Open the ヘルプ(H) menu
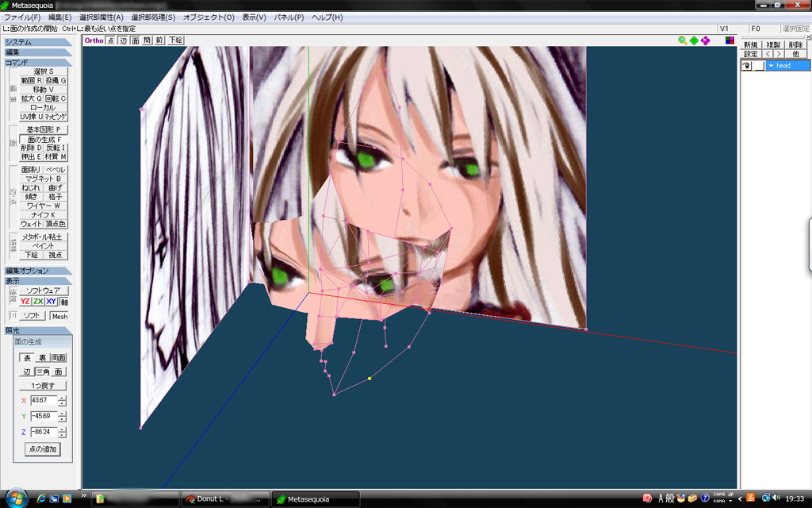This screenshot has height=508, width=812. pos(327,17)
